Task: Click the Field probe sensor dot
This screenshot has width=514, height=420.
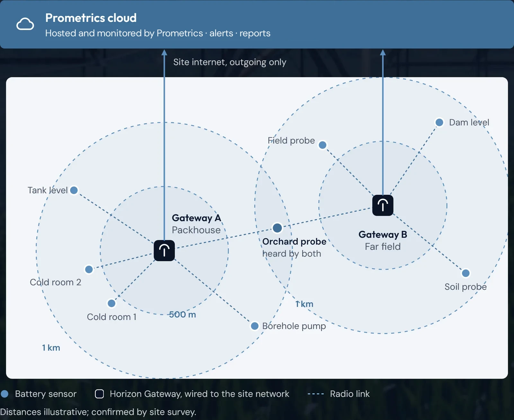Action: click(x=323, y=145)
